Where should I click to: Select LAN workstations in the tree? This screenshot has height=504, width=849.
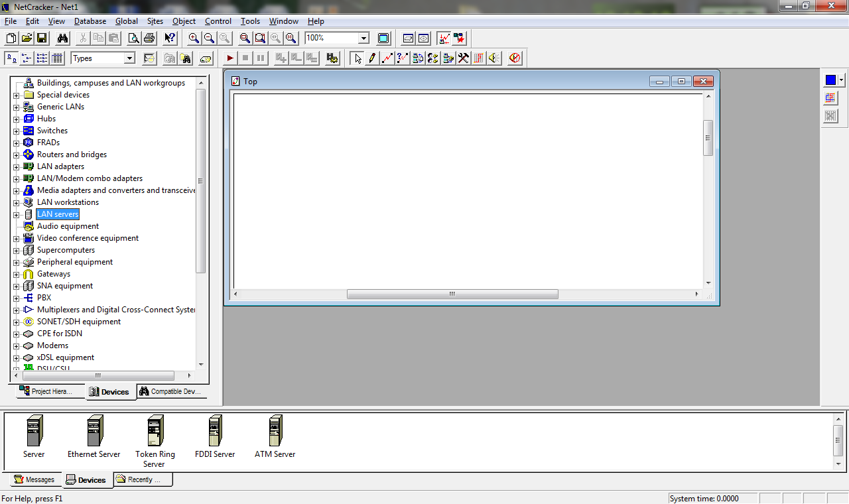coord(68,202)
